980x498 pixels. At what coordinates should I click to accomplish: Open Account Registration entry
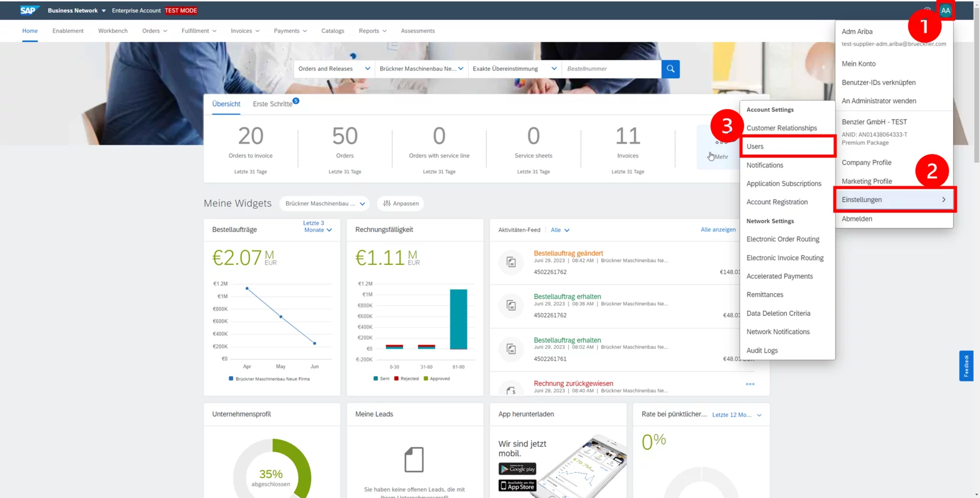777,202
